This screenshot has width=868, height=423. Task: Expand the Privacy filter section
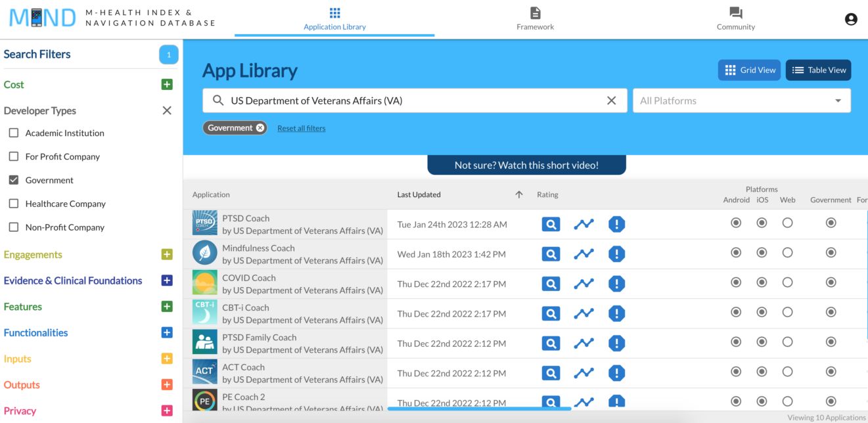pyautogui.click(x=167, y=411)
